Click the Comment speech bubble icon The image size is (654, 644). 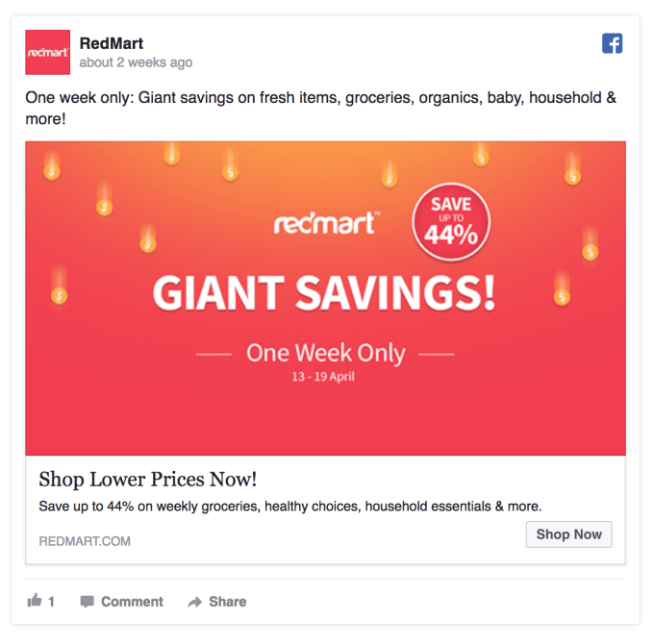(x=87, y=602)
